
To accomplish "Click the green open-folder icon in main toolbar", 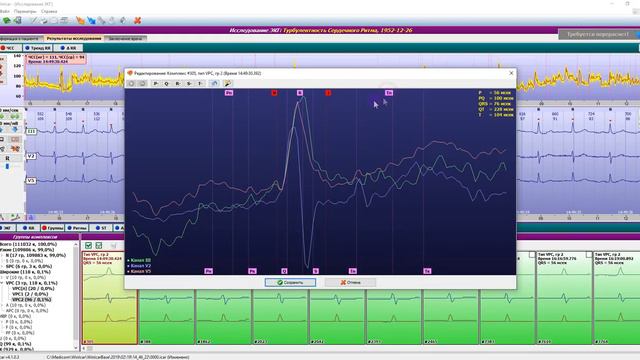I will (x=7, y=20).
